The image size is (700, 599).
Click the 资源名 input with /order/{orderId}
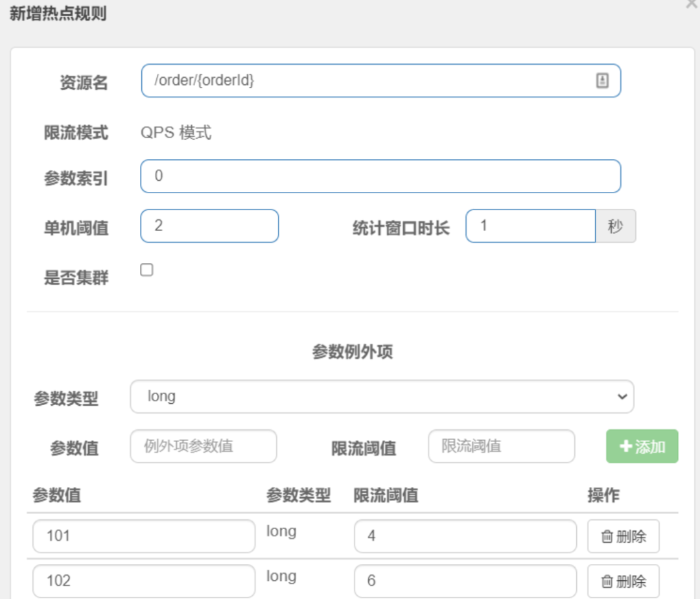coord(381,81)
